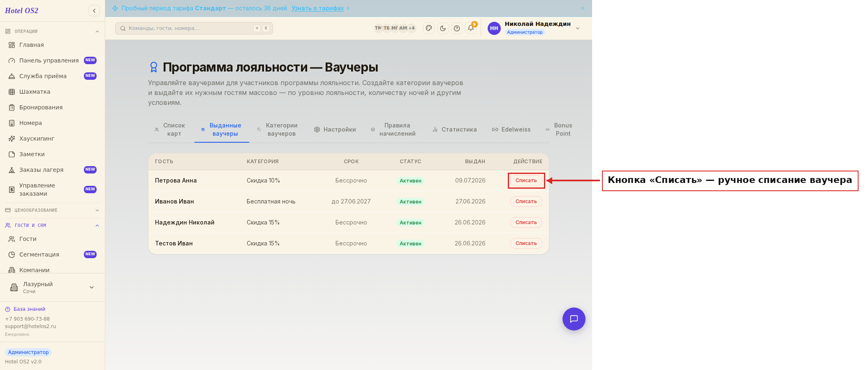Screen dimensions: 868x370
Task: Open notifications bell icon
Action: [x=471, y=28]
